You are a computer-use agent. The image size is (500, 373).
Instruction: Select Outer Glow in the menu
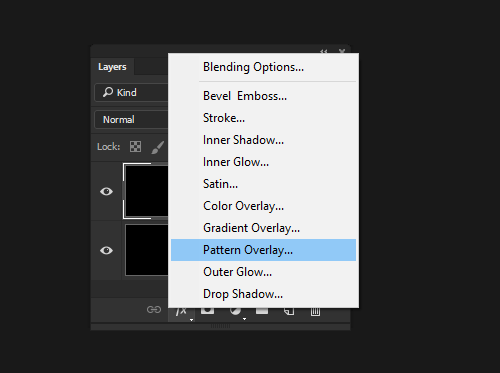click(263, 272)
